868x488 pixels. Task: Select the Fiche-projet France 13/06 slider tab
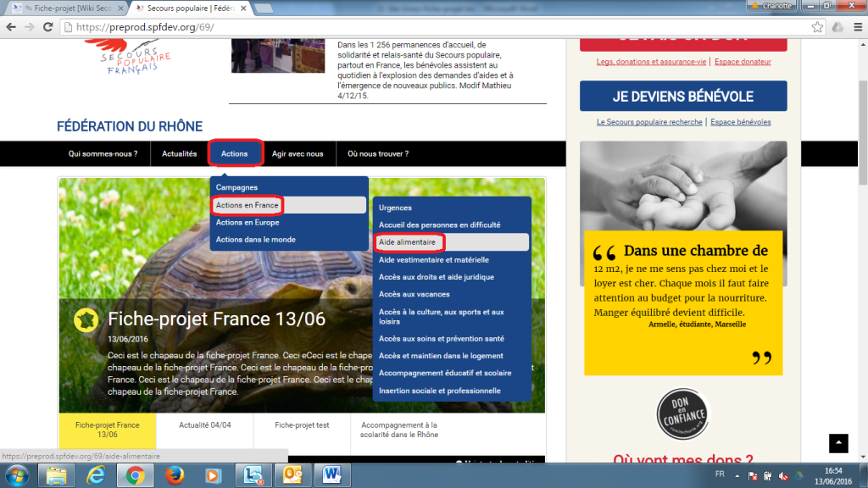click(108, 430)
